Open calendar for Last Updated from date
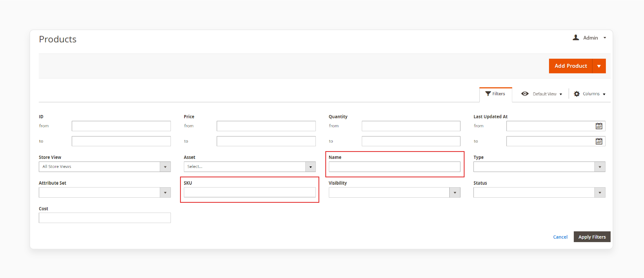The width and height of the screenshot is (644, 278). (x=599, y=126)
